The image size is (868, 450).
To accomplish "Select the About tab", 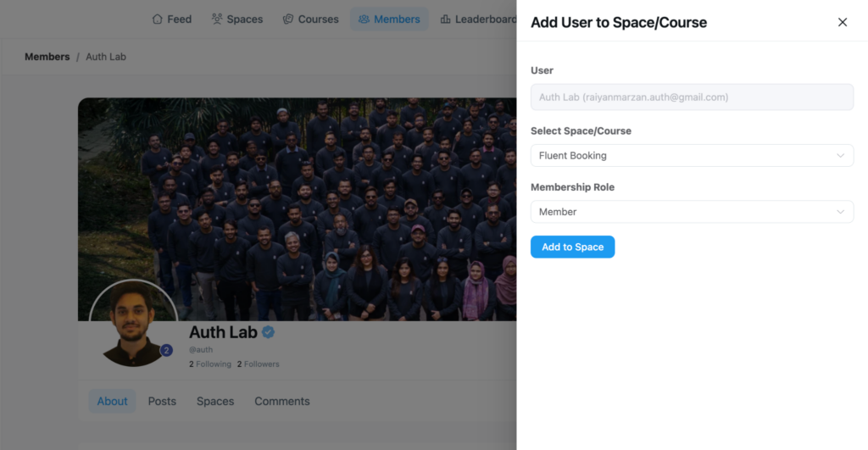I will [112, 401].
